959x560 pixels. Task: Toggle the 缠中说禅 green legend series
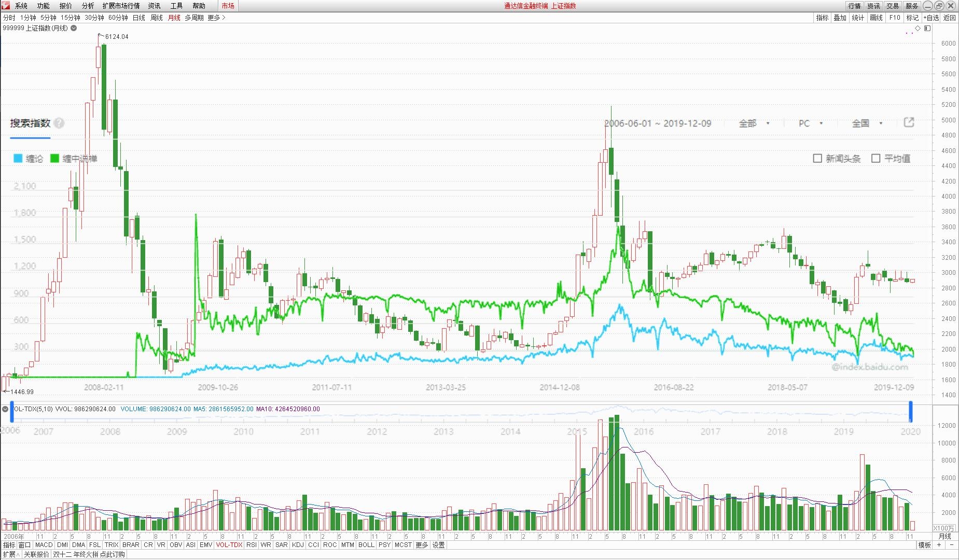tap(55, 159)
